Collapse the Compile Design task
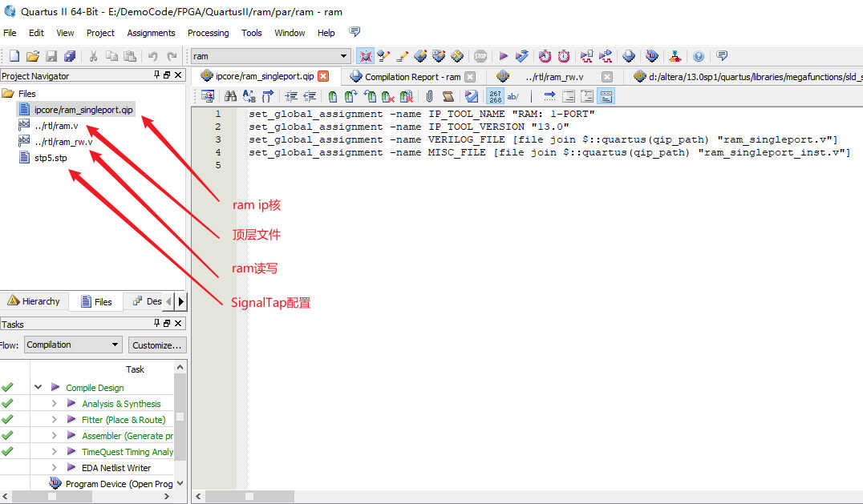 [38, 387]
